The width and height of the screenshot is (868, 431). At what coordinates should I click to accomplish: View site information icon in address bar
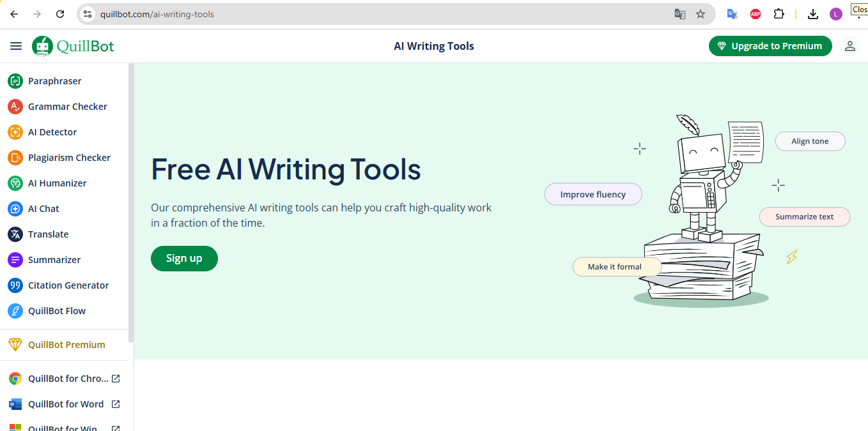point(88,14)
